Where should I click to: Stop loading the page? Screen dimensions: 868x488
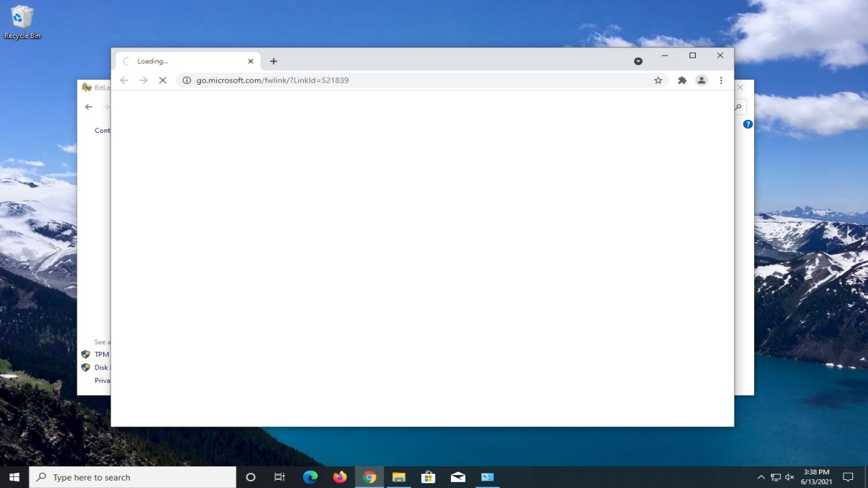[162, 80]
